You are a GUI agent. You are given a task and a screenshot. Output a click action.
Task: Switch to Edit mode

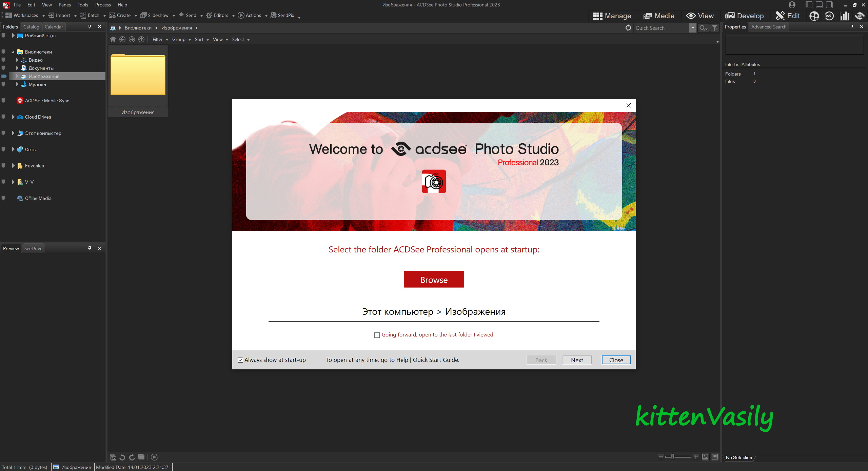[x=788, y=16]
